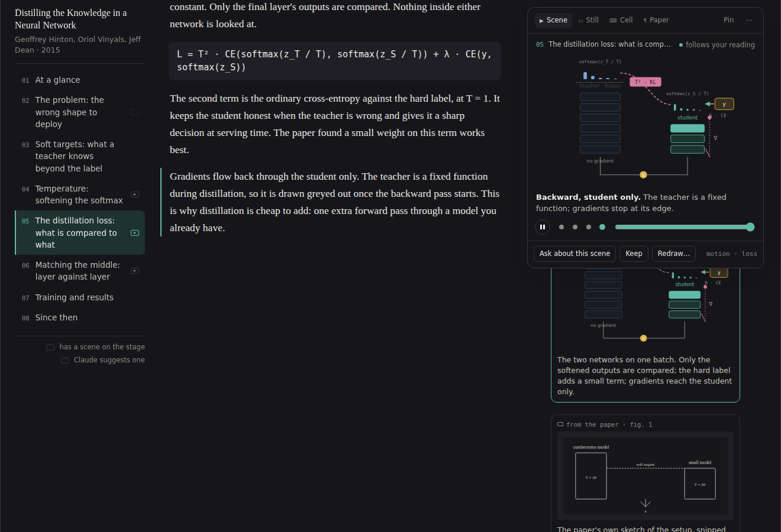Click the scene progress slider handle

750,227
